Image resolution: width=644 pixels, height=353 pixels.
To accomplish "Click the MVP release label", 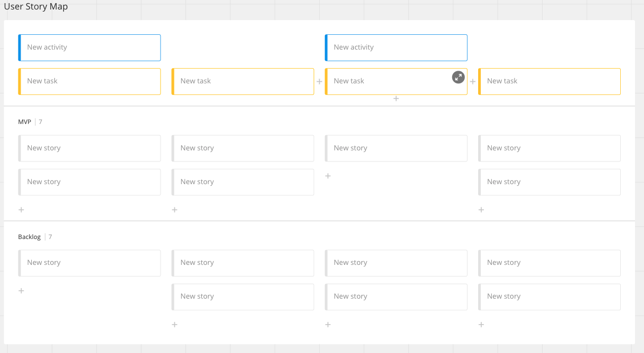I will (24, 122).
